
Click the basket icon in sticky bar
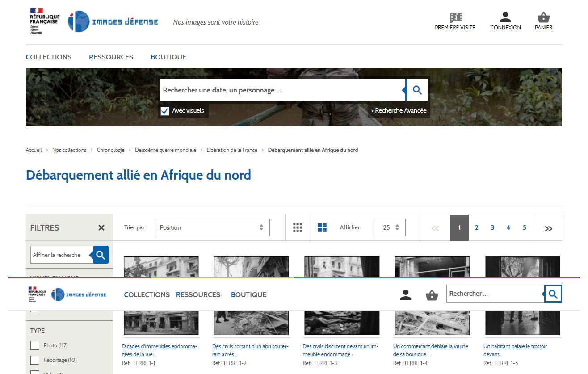pos(432,295)
